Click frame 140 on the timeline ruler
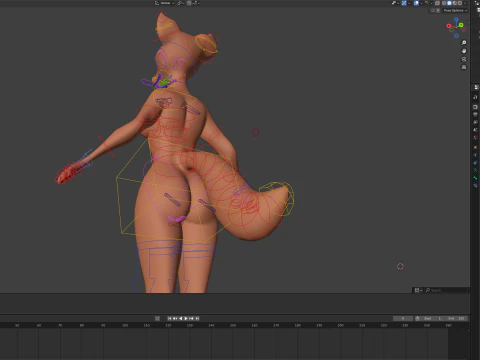Viewport: 480px width, 360px height. tap(211, 325)
